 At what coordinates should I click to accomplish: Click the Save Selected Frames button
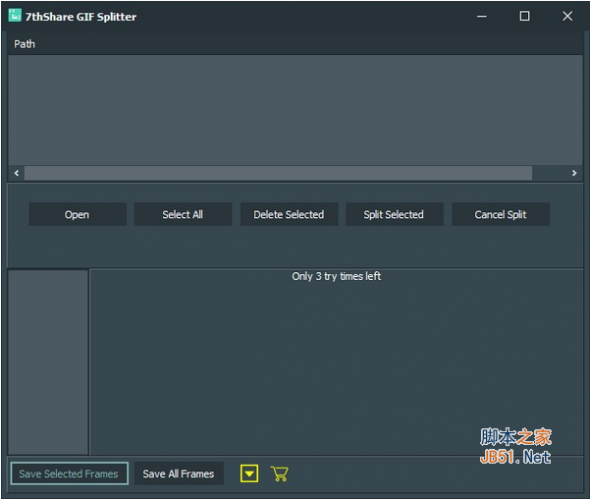pos(69,474)
